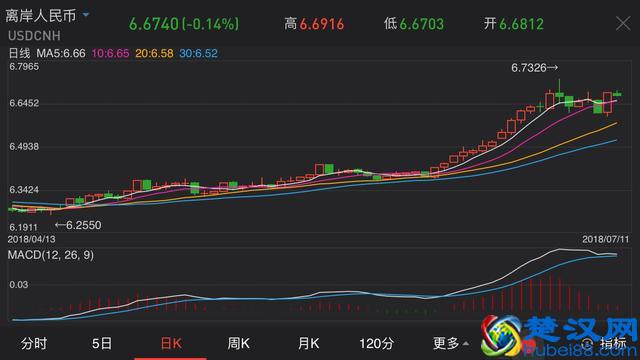The height and width of the screenshot is (360, 640).
Task: Click the 20:6.58 moving average label
Action: coord(154,53)
